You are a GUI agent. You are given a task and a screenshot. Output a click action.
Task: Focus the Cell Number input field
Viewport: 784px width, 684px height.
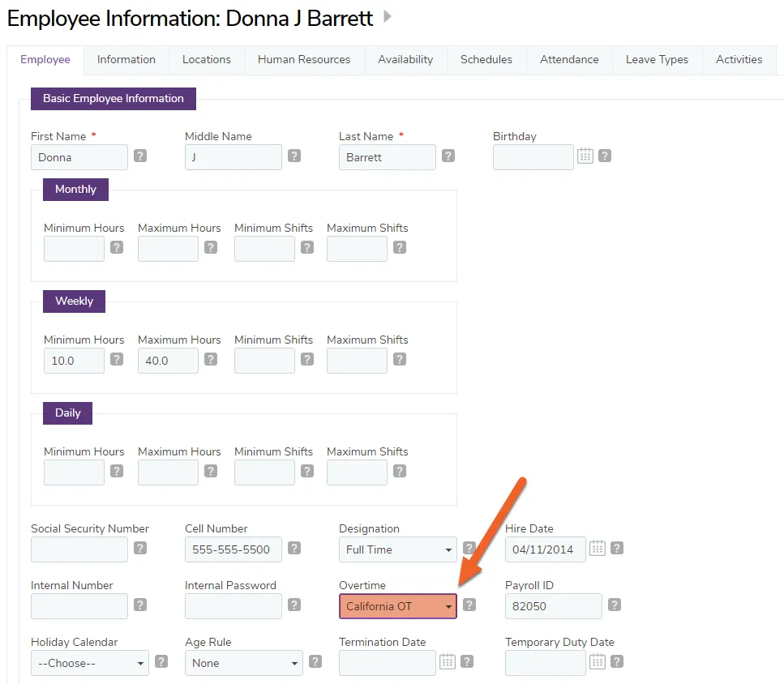click(233, 549)
